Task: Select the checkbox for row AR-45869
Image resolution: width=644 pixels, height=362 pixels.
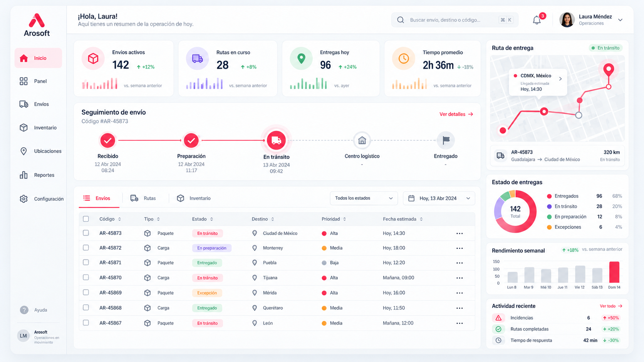Action: pyautogui.click(x=86, y=292)
